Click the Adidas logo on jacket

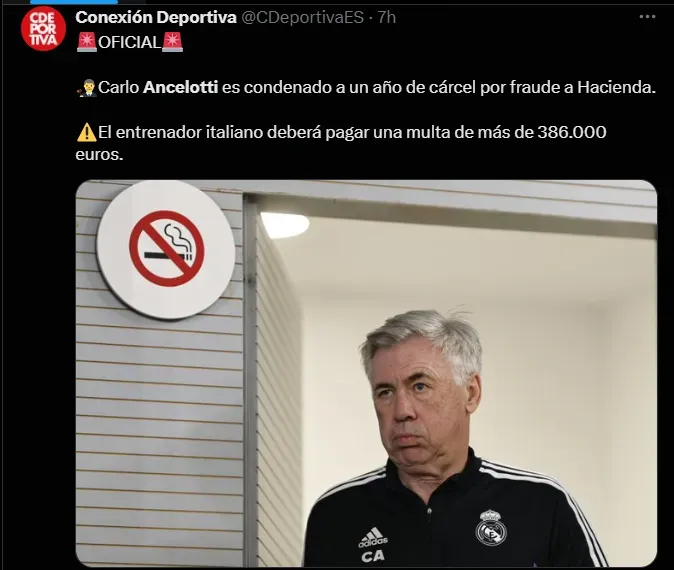(x=373, y=537)
